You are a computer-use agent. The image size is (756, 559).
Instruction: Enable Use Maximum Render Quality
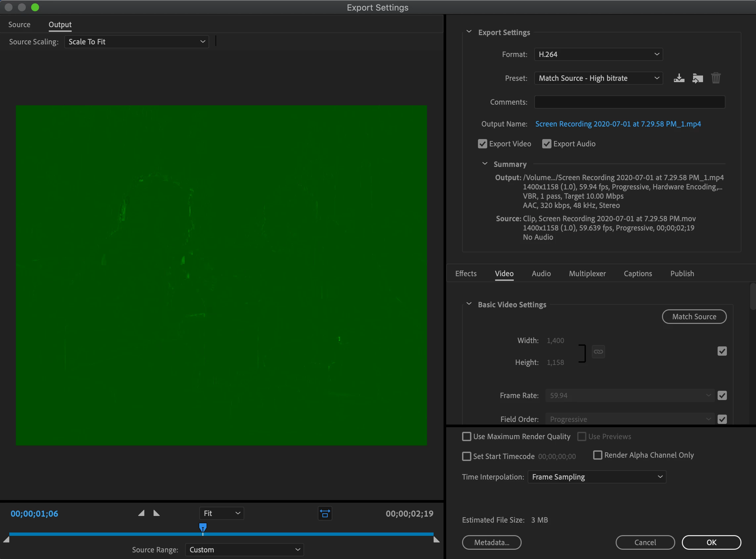pyautogui.click(x=466, y=436)
